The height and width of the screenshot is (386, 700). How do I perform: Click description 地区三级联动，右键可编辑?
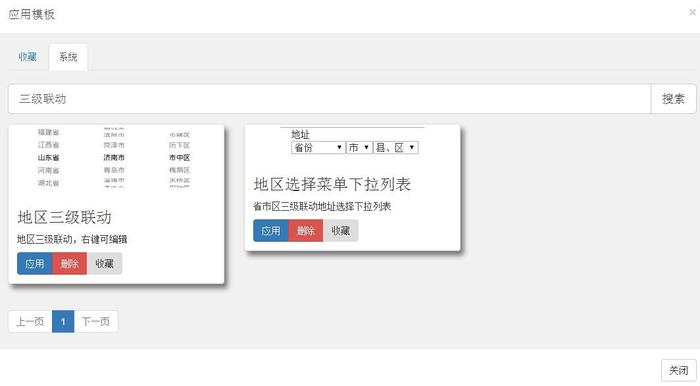72,239
